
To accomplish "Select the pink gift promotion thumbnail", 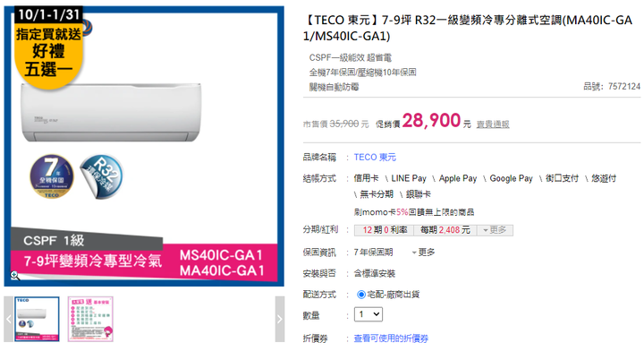I will [90, 319].
